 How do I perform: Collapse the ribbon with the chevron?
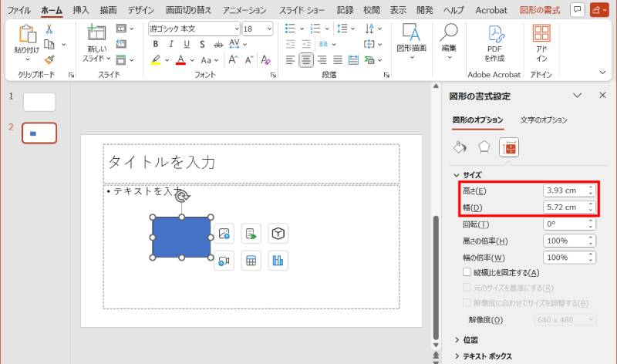pos(602,72)
